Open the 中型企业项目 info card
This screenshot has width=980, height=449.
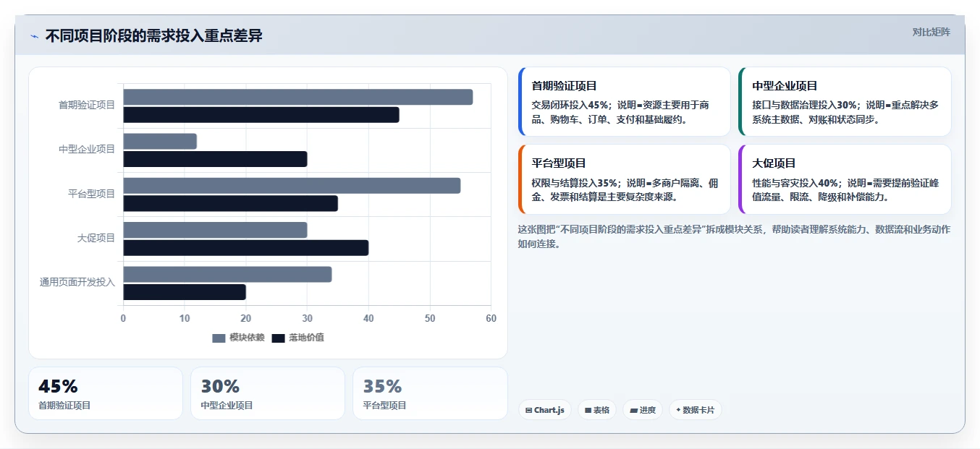click(x=845, y=102)
